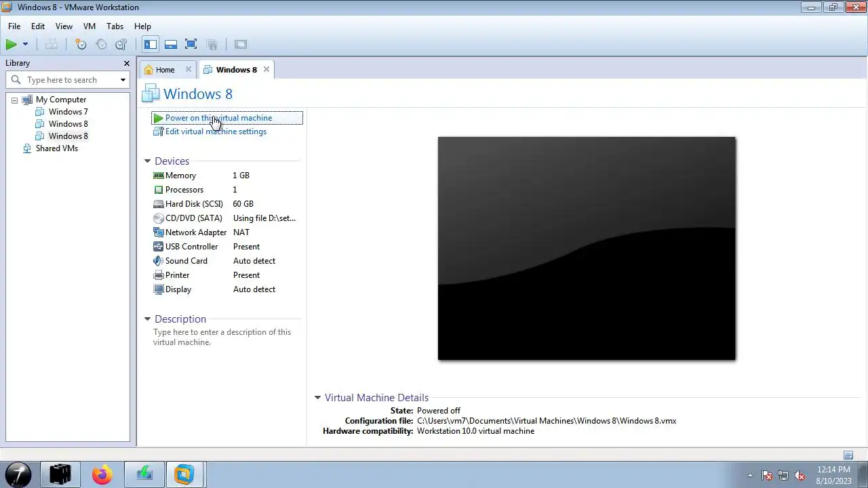The image size is (868, 488).
Task: Open the green arrow installer taskbar app
Action: (x=144, y=474)
